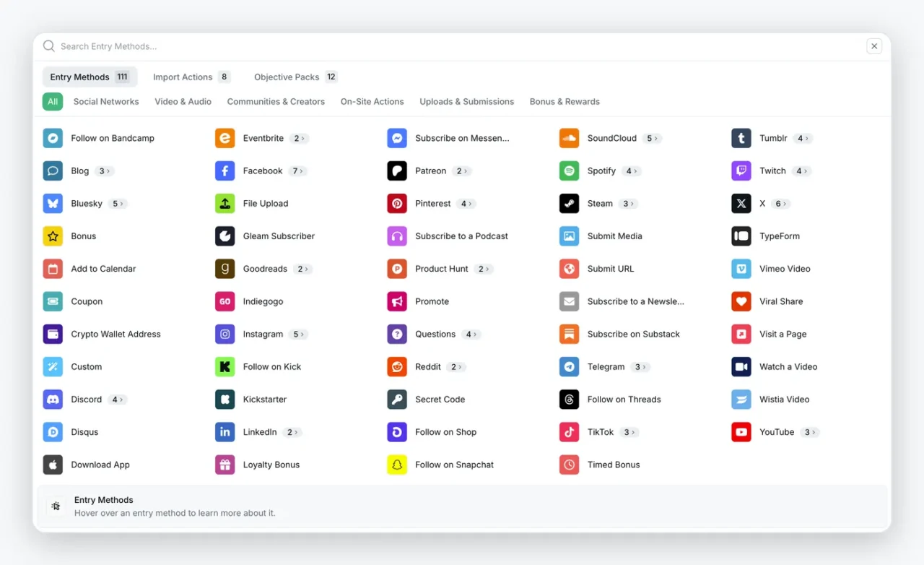Viewport: 924px width, 565px height.
Task: Show Communities & Creators category
Action: [276, 102]
